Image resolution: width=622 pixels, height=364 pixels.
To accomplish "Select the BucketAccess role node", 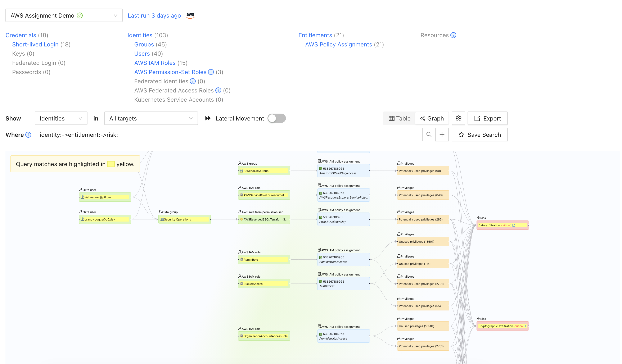I will point(264,284).
